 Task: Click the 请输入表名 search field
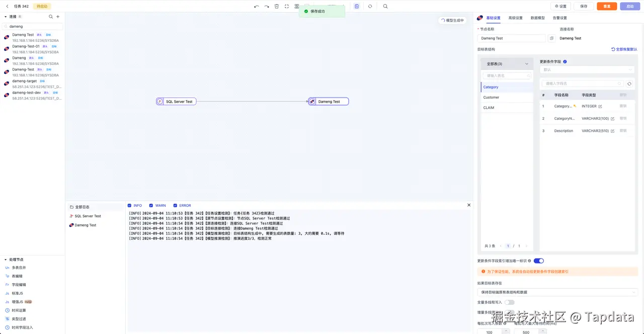507,75
